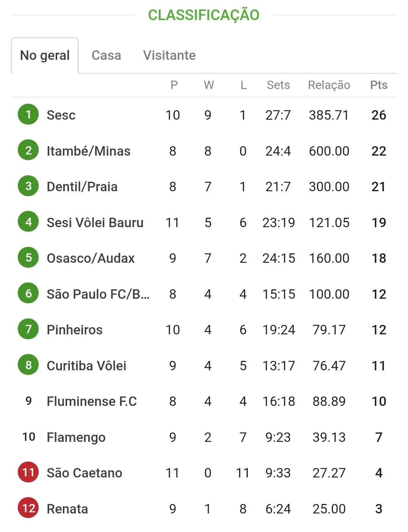Select the Pts column header
The height and width of the screenshot is (532, 408).
click(379, 85)
